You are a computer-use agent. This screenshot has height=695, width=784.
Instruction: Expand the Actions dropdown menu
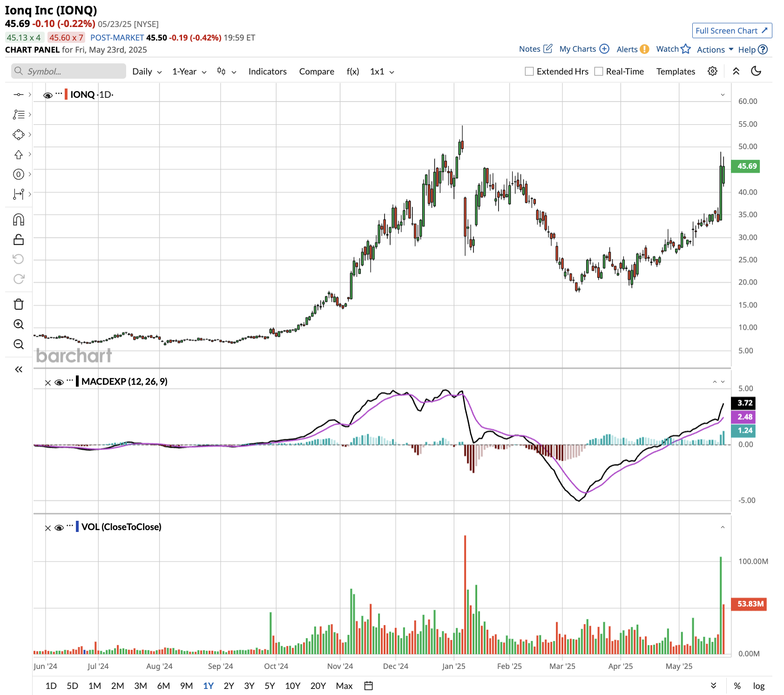click(715, 49)
